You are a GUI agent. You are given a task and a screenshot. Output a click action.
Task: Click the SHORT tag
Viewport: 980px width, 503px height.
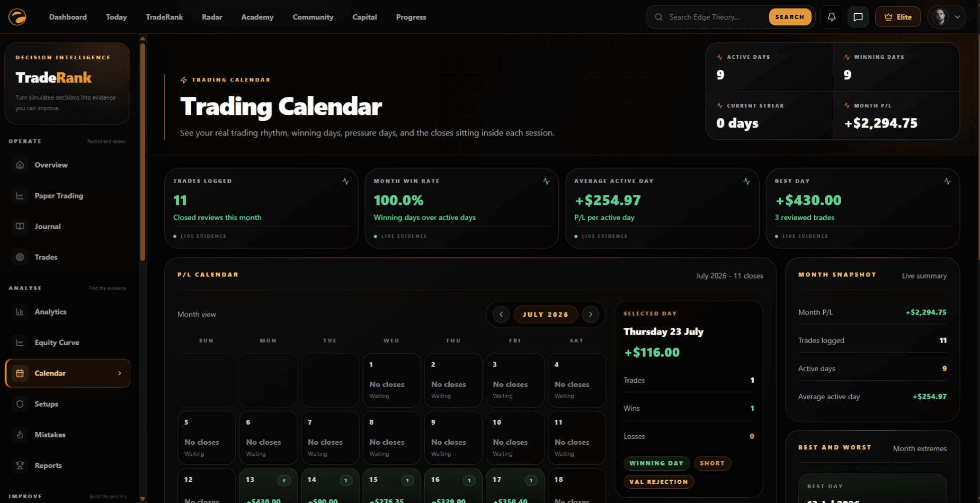pyautogui.click(x=712, y=463)
